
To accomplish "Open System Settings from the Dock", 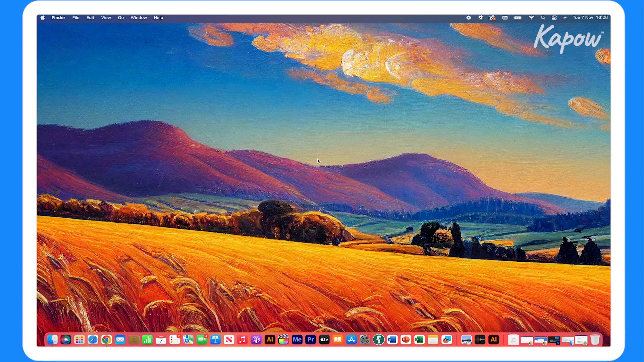I will click(x=365, y=340).
